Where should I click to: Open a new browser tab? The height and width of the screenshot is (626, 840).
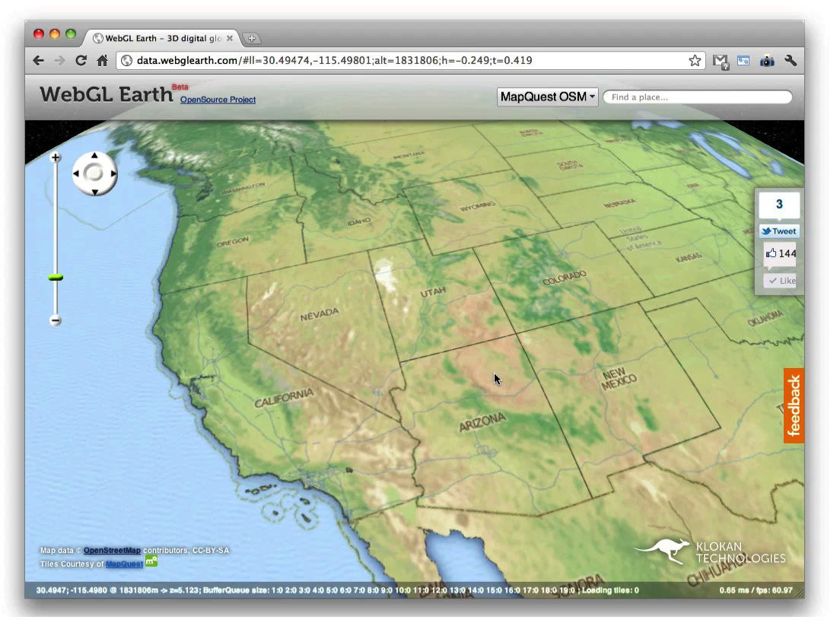[x=251, y=38]
